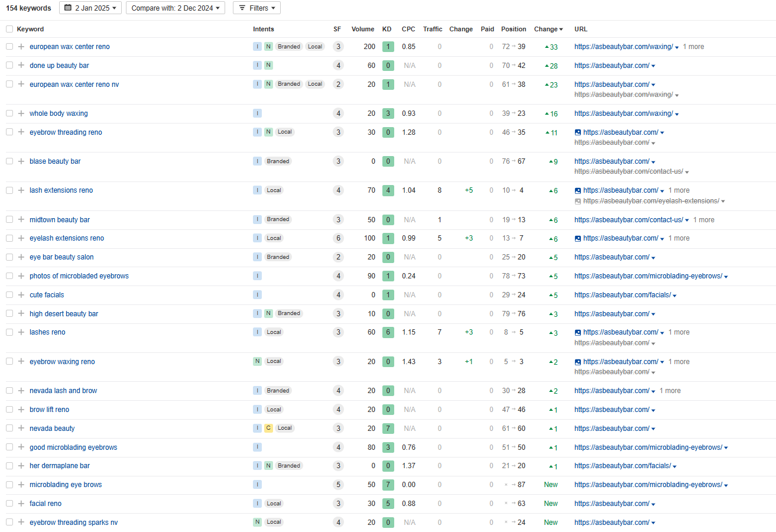Screen dimensions: 776x532
Task: Click the plus icon beside nevada beauty
Action: pos(21,429)
